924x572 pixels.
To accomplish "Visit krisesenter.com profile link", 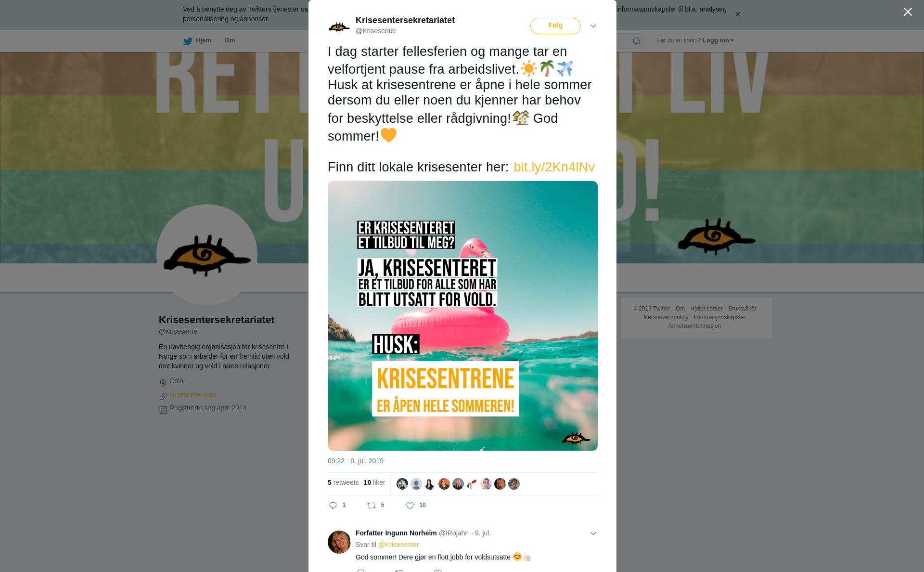I will (x=193, y=394).
